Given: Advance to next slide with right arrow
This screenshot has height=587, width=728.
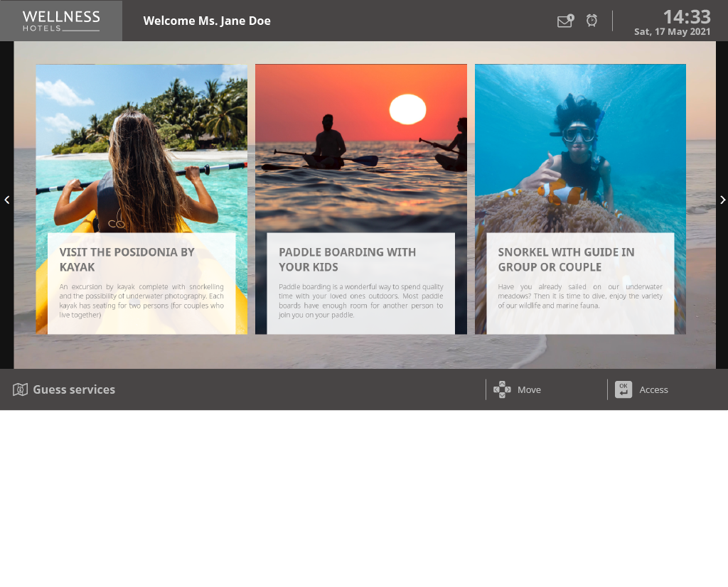Looking at the screenshot, I should click(722, 200).
